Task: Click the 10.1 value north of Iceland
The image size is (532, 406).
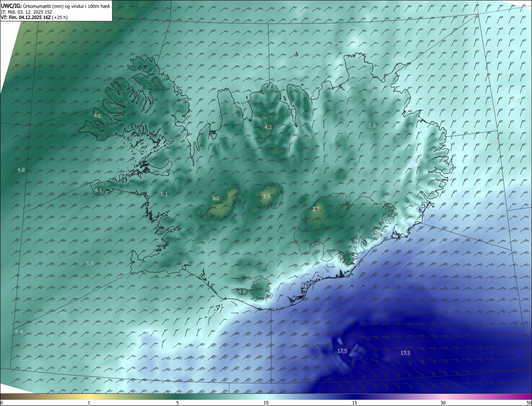Action: 355,42
